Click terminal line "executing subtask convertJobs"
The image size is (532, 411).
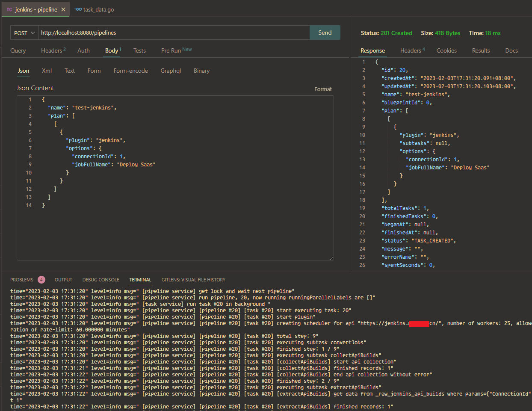click(x=188, y=343)
